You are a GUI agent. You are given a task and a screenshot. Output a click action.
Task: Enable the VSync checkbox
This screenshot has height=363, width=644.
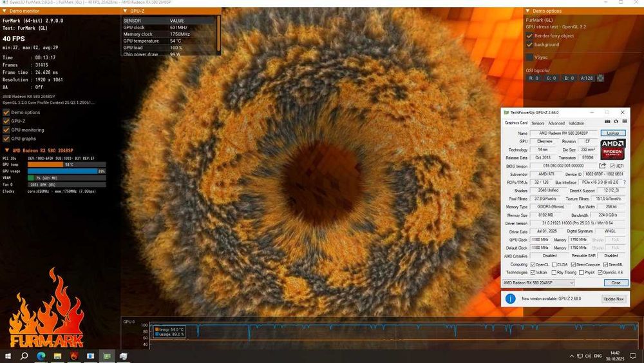coord(529,57)
